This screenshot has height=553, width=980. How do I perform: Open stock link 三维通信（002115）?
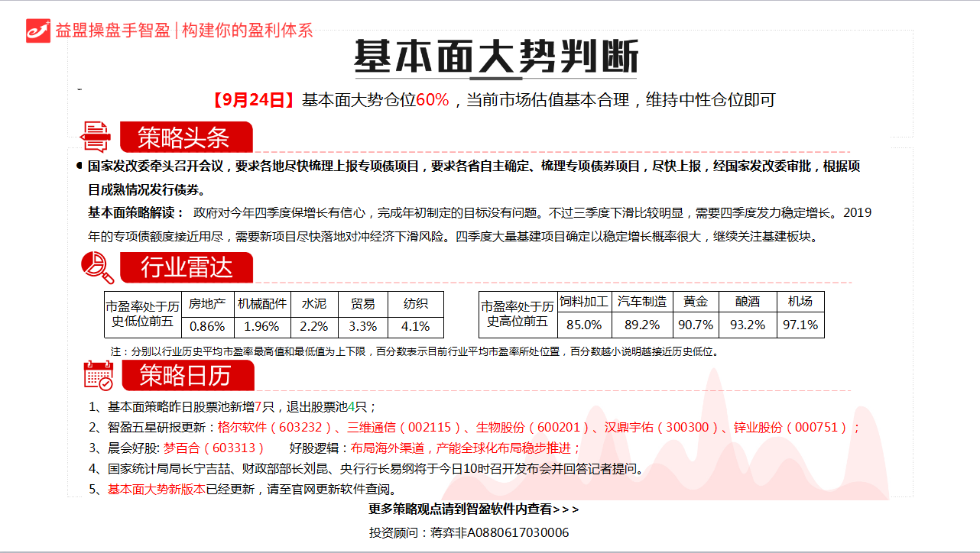(x=404, y=428)
